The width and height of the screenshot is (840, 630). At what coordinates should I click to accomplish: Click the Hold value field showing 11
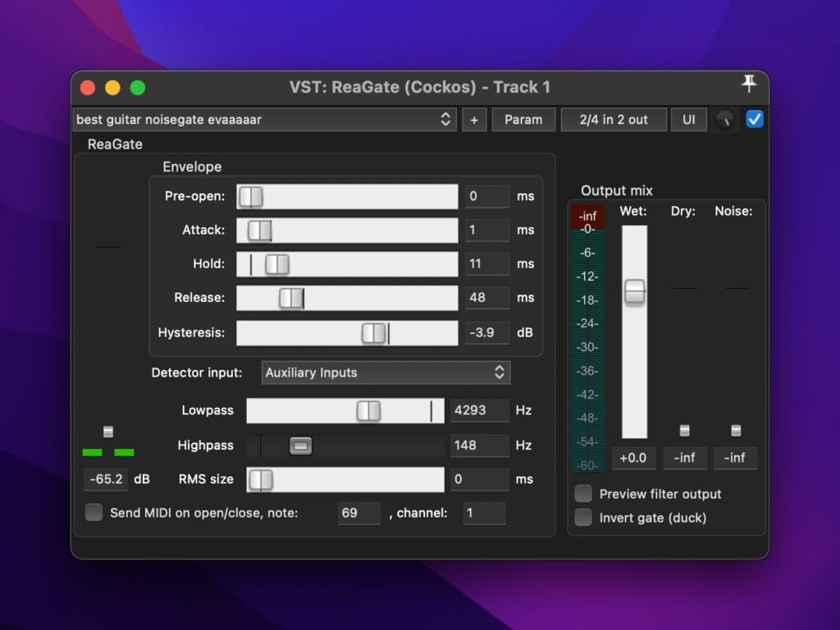[x=487, y=263]
